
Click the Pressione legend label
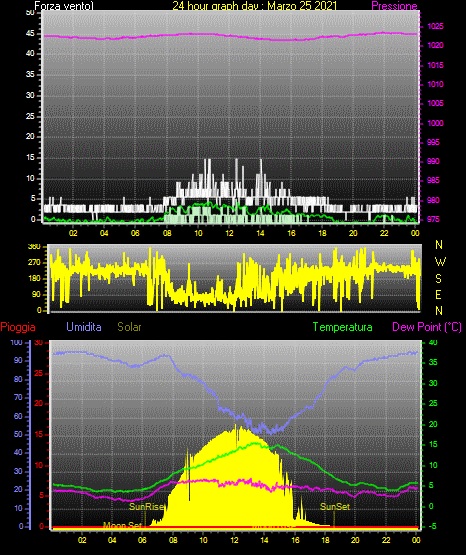tap(394, 6)
